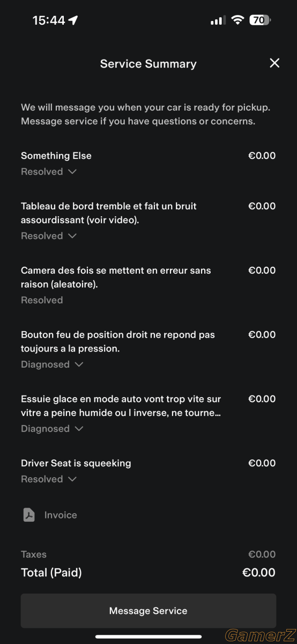The image size is (297, 644).
Task: Open the Invoice PDF icon
Action: 29,515
